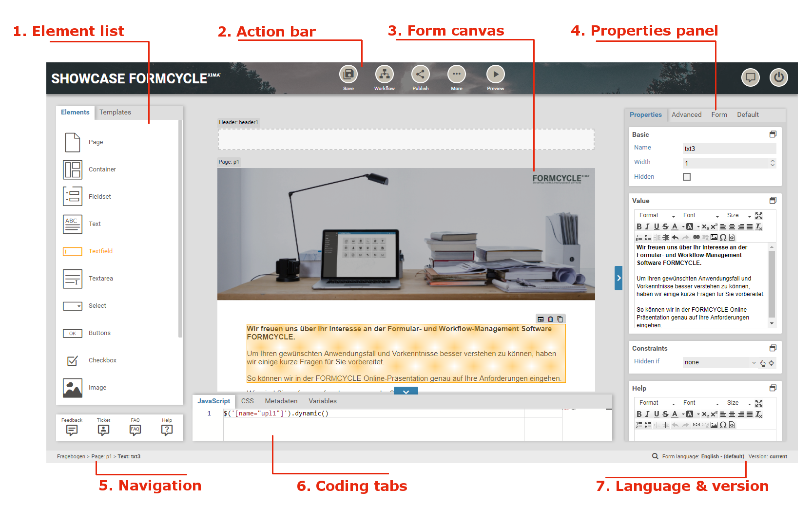Screen dimensions: 812x526
Task: Toggle italic in Help editor toolbar
Action: pyautogui.click(x=647, y=414)
